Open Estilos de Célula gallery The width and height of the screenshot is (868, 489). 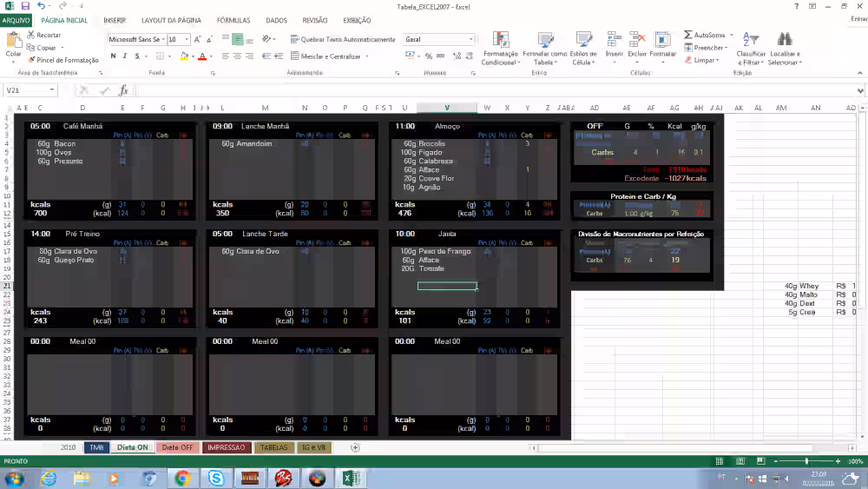tap(583, 49)
